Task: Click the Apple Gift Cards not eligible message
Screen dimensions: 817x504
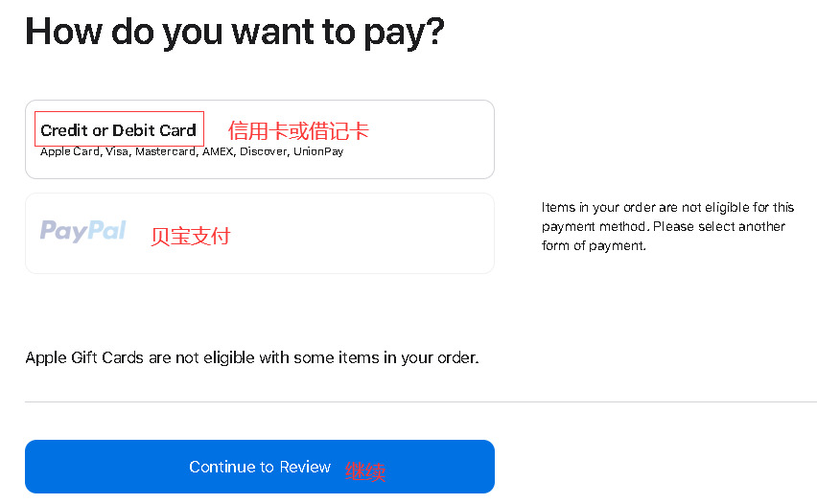Action: [252, 357]
